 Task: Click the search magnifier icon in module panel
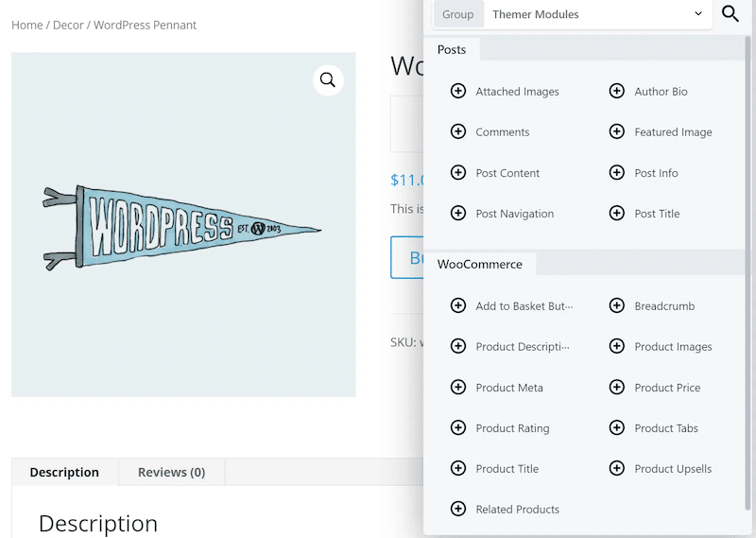pyautogui.click(x=730, y=14)
